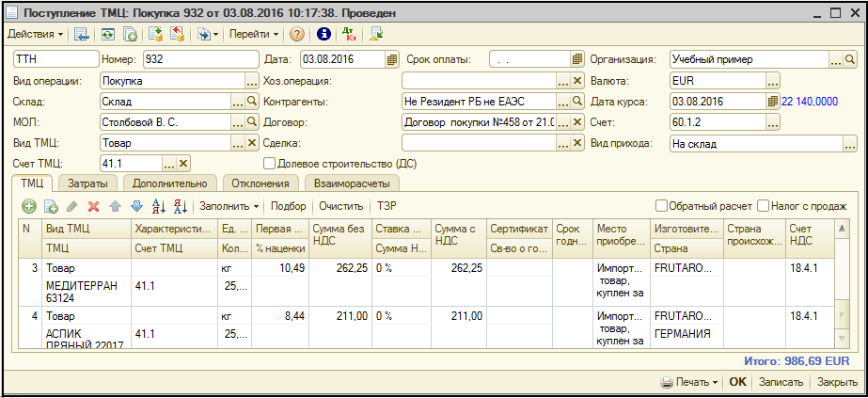Expand the Заполнить dropdown
Viewport: 868px width, 398px height.
[x=229, y=205]
